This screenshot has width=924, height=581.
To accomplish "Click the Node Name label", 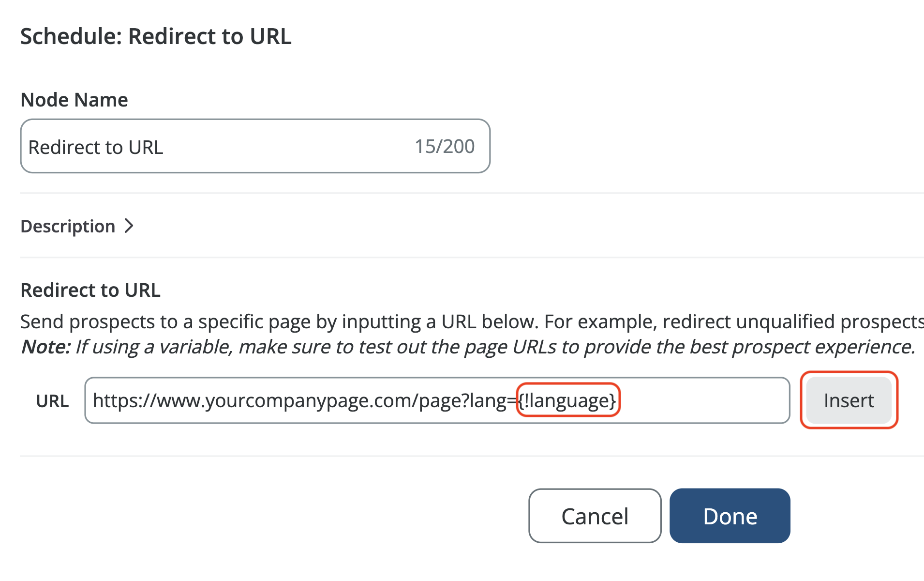I will click(x=74, y=100).
